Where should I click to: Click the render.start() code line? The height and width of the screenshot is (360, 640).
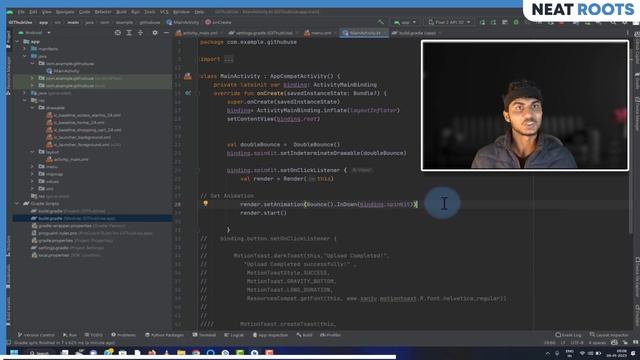(x=263, y=213)
